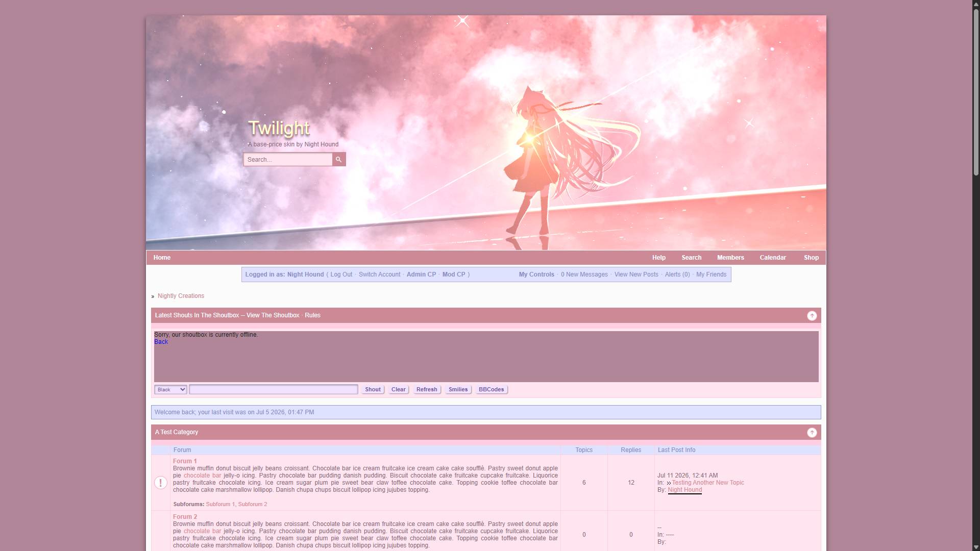Image resolution: width=980 pixels, height=551 pixels.
Task: Refresh the shoutbox
Action: tap(427, 390)
